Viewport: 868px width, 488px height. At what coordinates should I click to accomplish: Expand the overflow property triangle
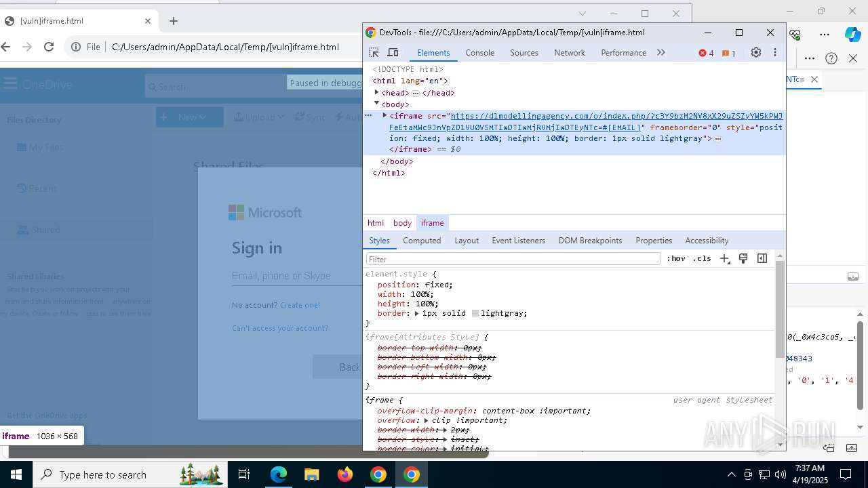427,420
